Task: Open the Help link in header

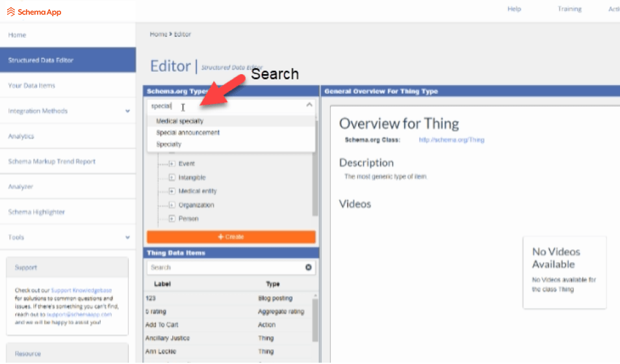Action: click(514, 8)
